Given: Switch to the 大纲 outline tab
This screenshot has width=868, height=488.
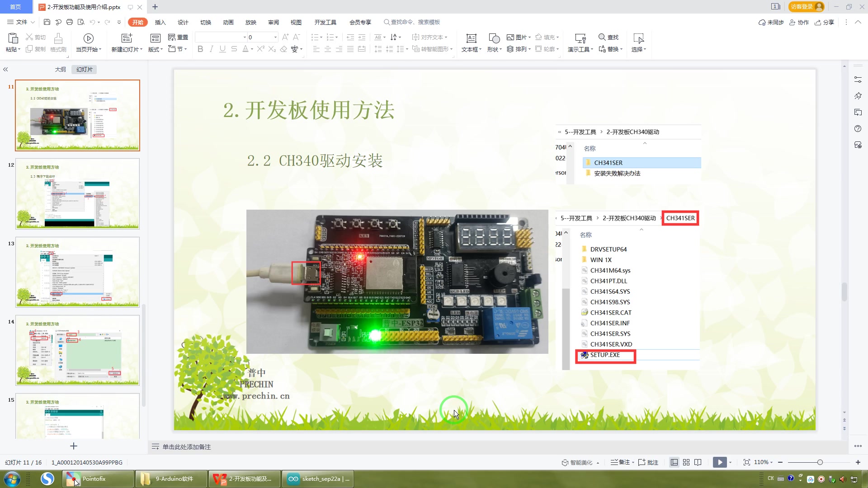Looking at the screenshot, I should point(61,69).
